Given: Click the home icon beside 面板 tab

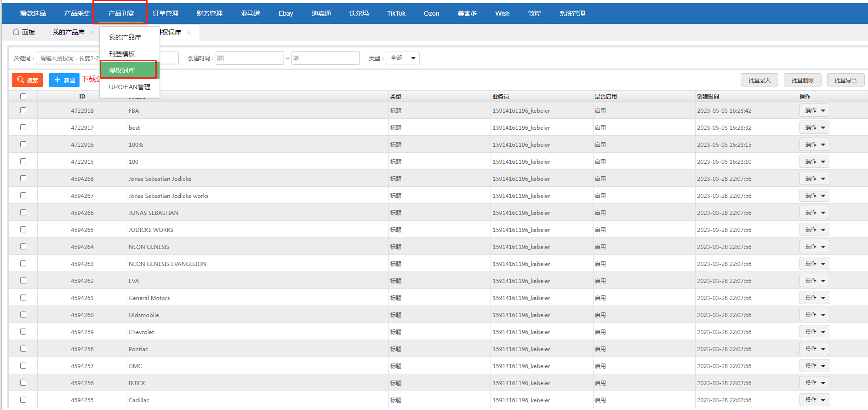Looking at the screenshot, I should pyautogui.click(x=16, y=32).
